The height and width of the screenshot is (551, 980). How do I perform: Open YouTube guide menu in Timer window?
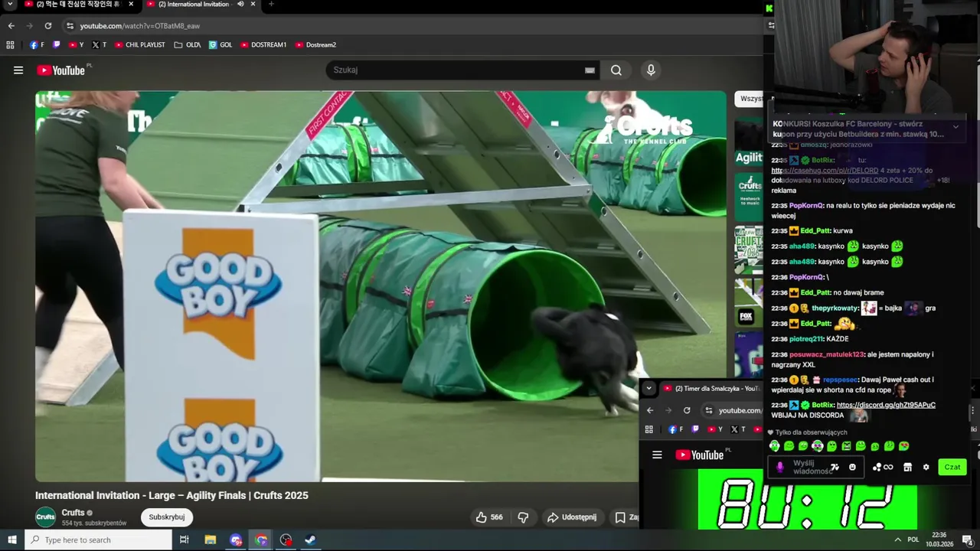[x=657, y=455]
